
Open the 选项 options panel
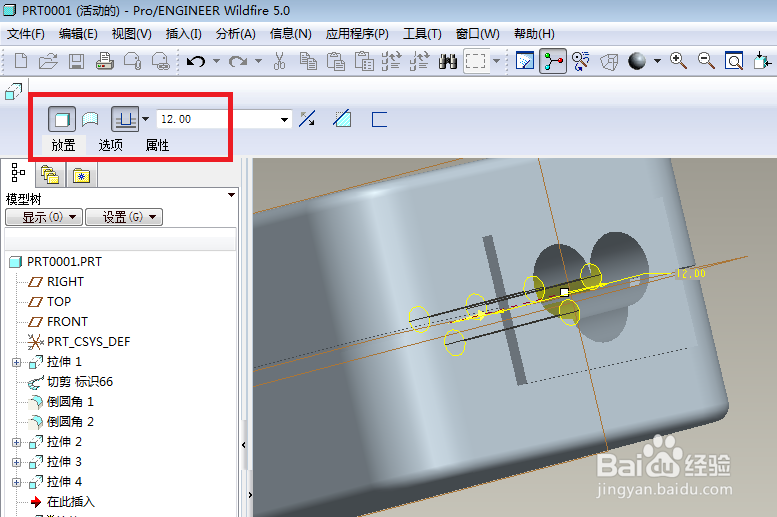111,145
